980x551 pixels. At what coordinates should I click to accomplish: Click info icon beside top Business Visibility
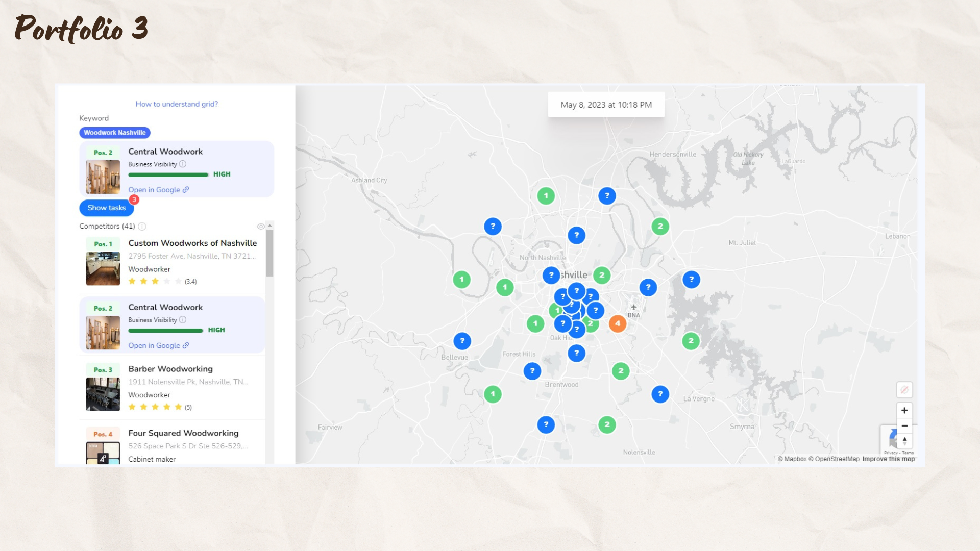click(183, 164)
